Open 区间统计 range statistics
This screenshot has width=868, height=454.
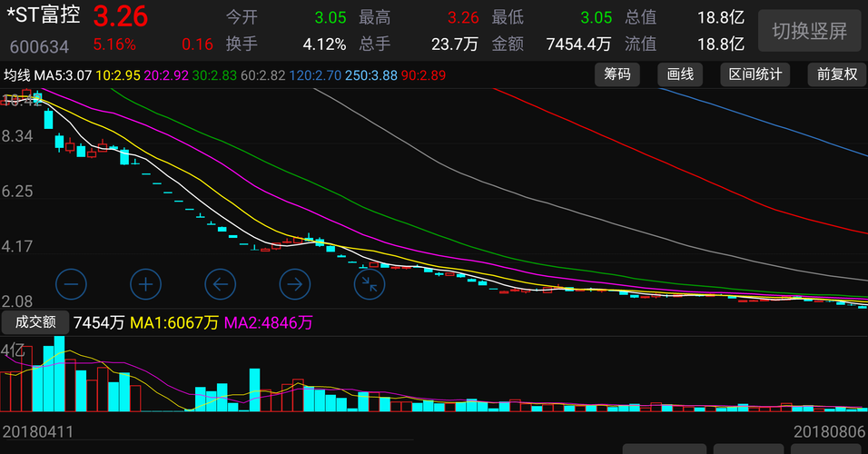click(x=755, y=74)
